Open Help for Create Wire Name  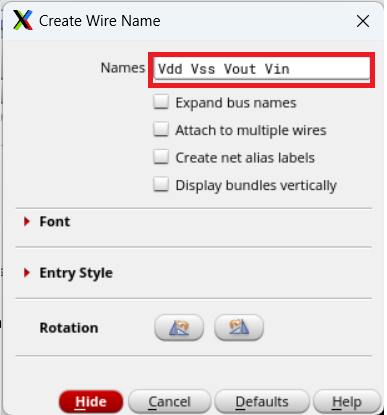click(x=347, y=402)
